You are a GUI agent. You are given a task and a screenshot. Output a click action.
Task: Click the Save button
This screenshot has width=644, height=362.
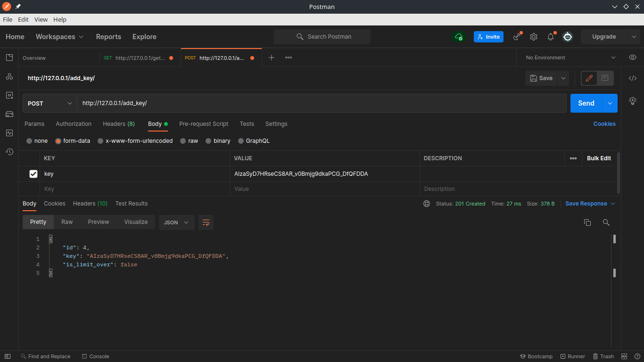click(x=541, y=78)
